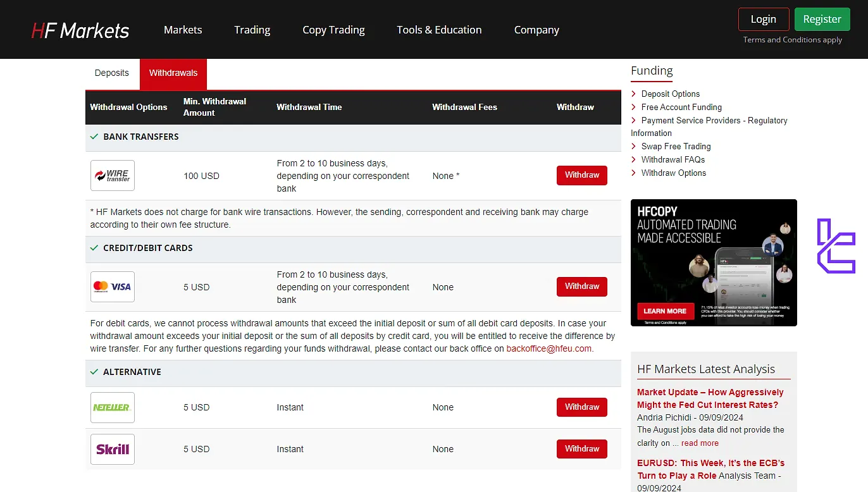This screenshot has width=868, height=492.
Task: Click Withdraw button for Skrill
Action: coord(582,449)
